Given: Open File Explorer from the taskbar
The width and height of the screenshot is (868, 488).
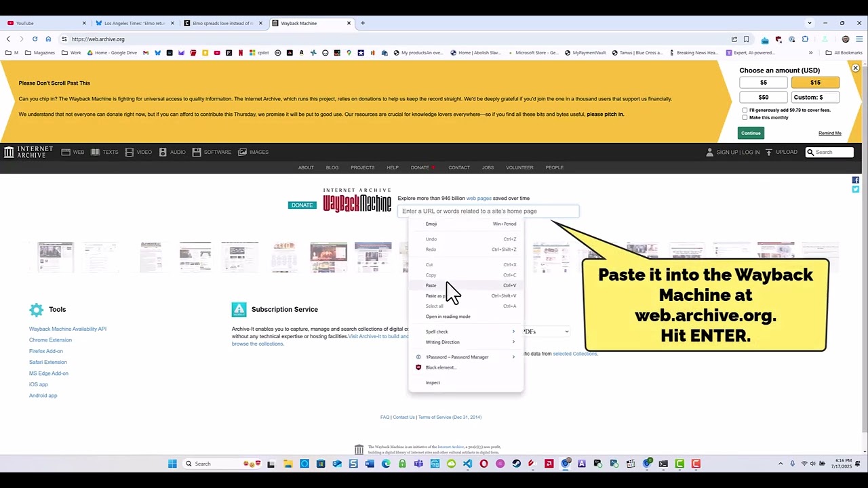Looking at the screenshot, I should pos(288,464).
